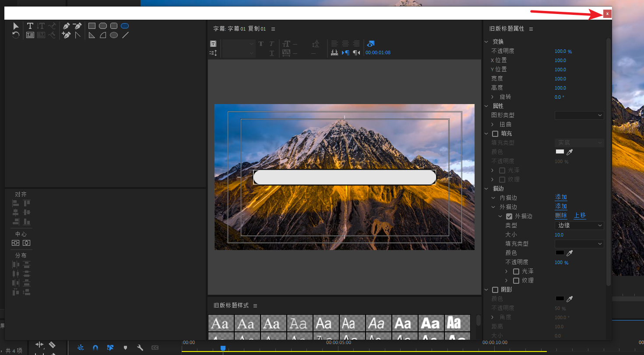Click the show background video icon
The height and width of the screenshot is (355, 644).
pos(371,44)
